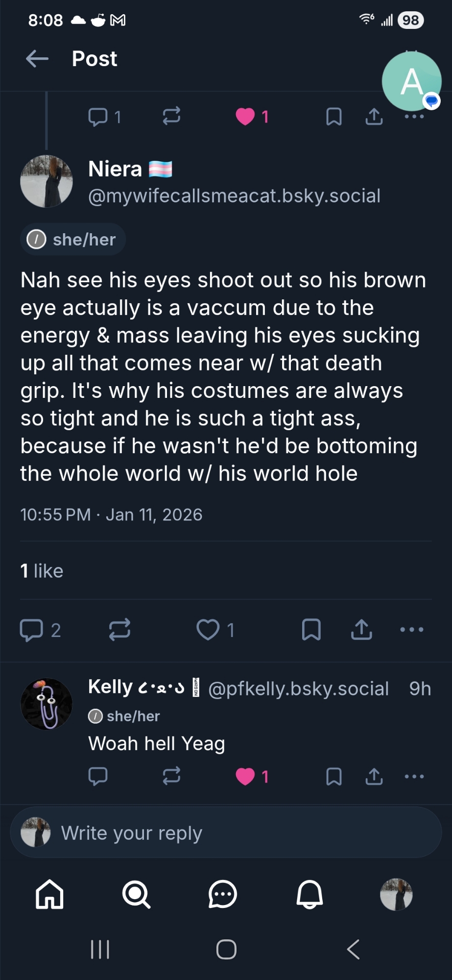452x980 pixels.
Task: Tap the floating green 'A' bubble
Action: 411,81
